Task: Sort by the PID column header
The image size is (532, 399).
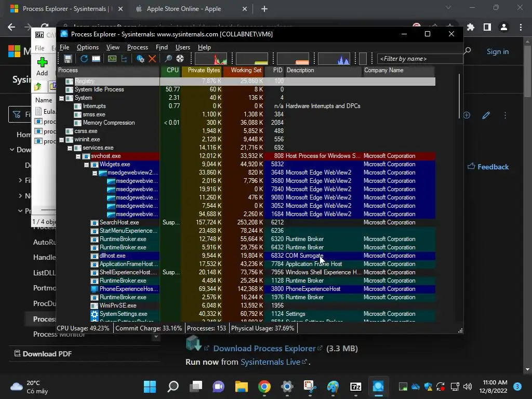Action: [275, 70]
